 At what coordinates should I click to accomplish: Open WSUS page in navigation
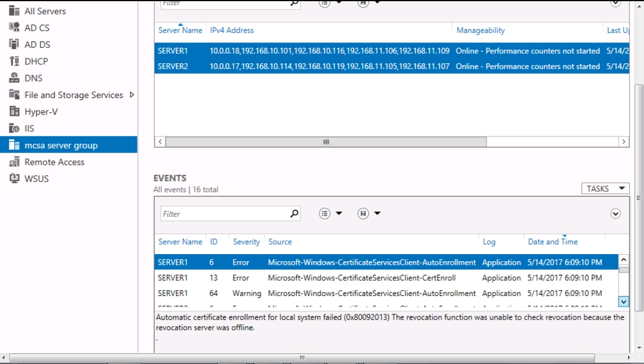(37, 179)
